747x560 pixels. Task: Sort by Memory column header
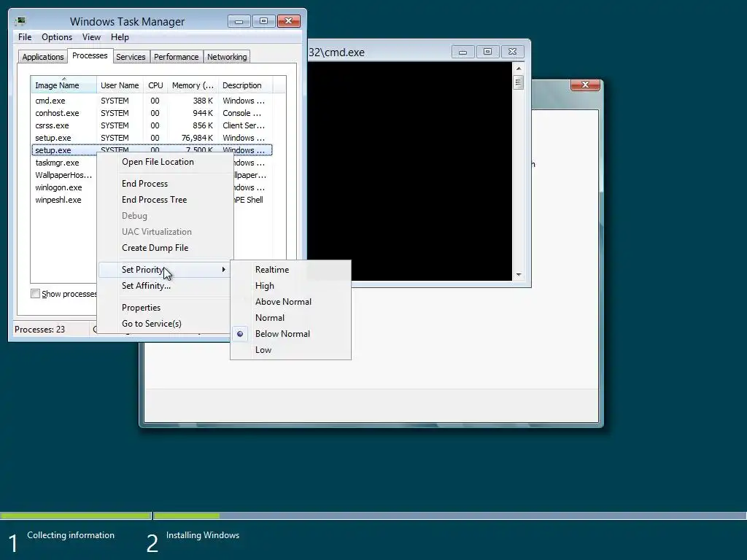tap(193, 85)
